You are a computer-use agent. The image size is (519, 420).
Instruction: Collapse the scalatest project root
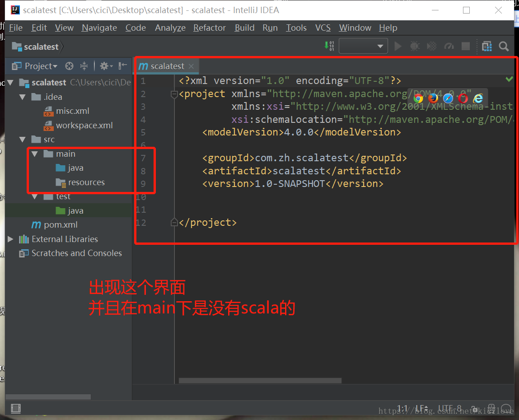tap(10, 82)
